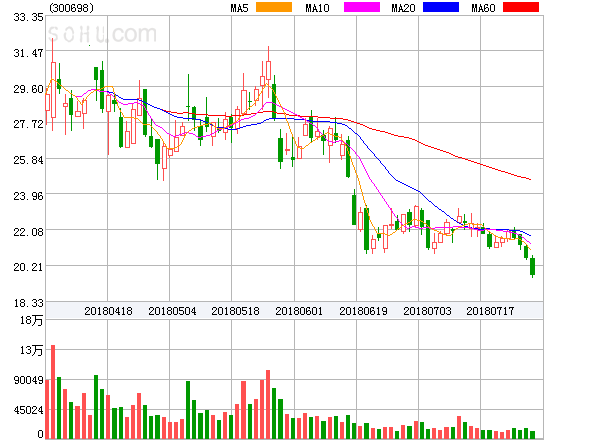The width and height of the screenshot is (600, 440).
Task: Click the red MA60 legend swatch
Action: point(521,7)
